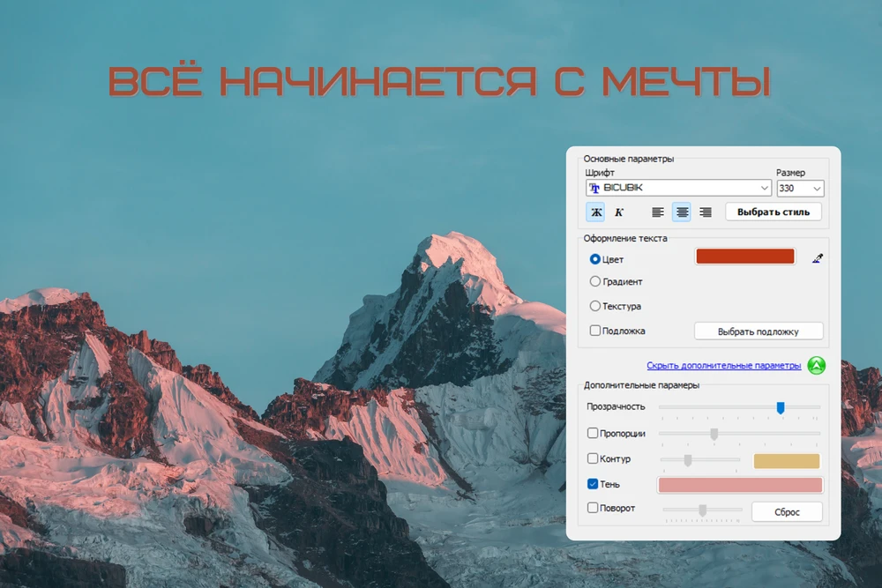Select the Текстура fill option
The height and width of the screenshot is (588, 882).
tap(595, 307)
